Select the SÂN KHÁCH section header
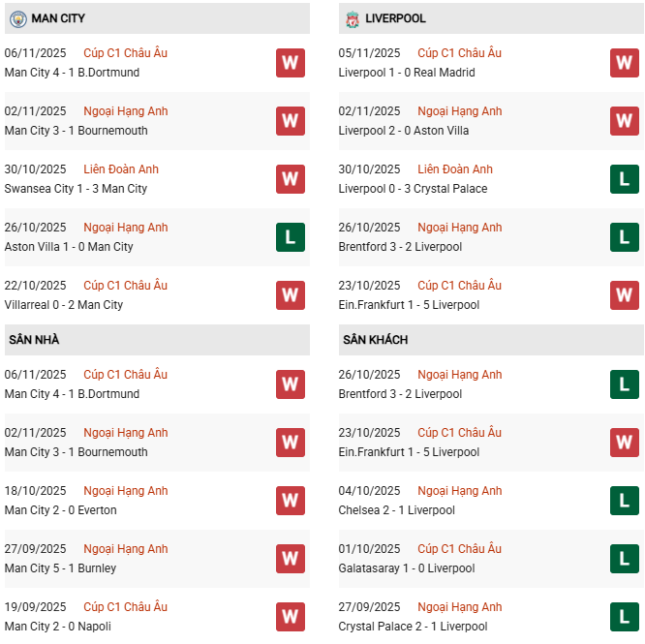The width and height of the screenshot is (645, 644). tap(375, 340)
